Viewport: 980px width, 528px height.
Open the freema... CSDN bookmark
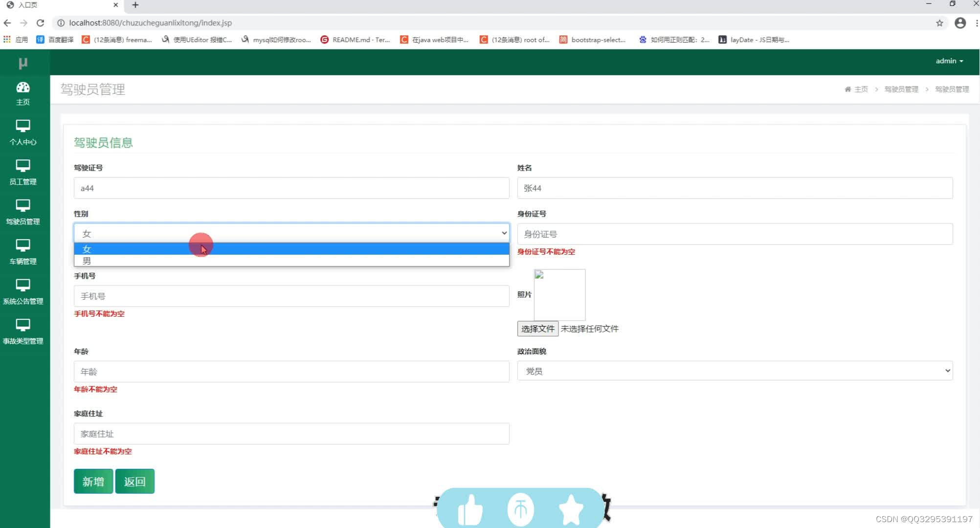(x=117, y=40)
